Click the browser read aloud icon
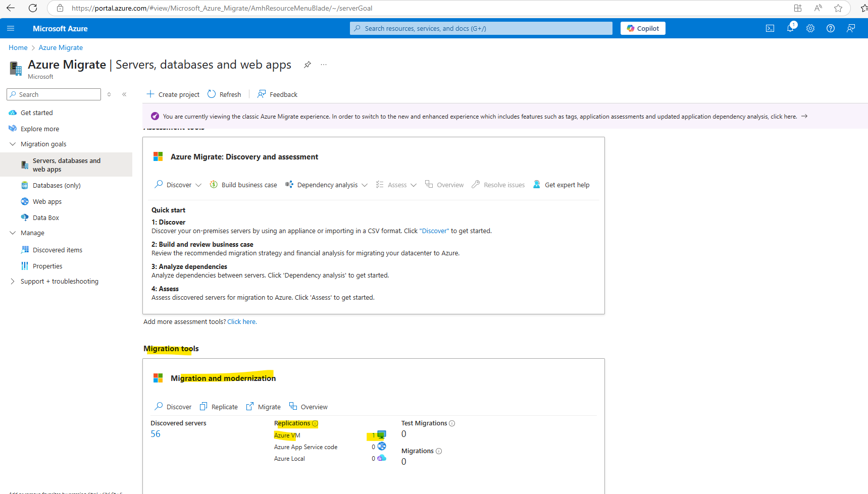868x494 pixels. point(818,8)
